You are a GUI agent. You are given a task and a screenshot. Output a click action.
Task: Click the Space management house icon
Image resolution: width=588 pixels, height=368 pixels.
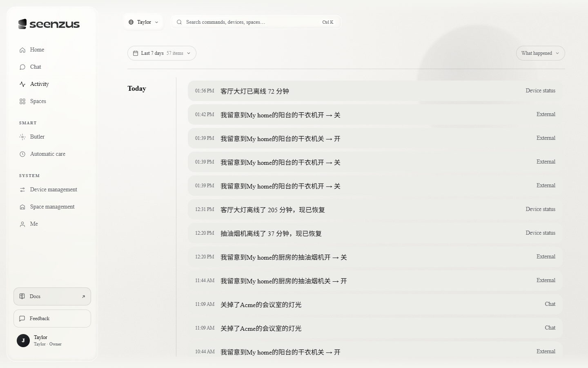point(22,207)
